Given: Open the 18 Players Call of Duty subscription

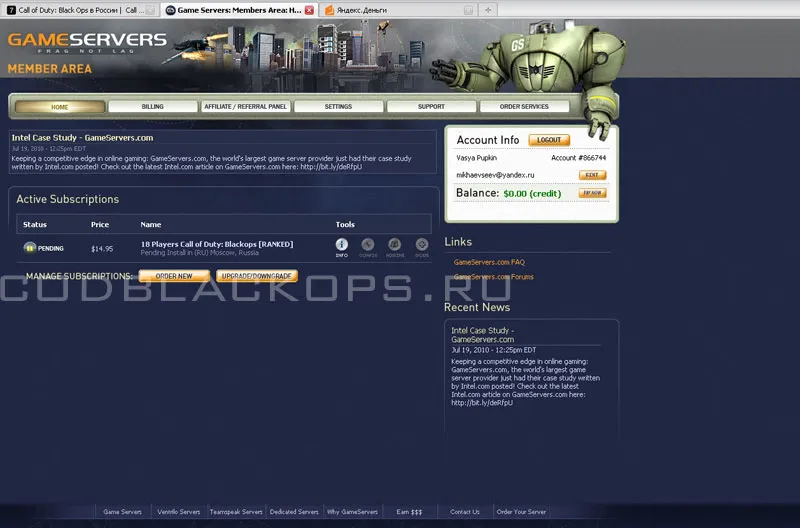Looking at the screenshot, I should 217,244.
